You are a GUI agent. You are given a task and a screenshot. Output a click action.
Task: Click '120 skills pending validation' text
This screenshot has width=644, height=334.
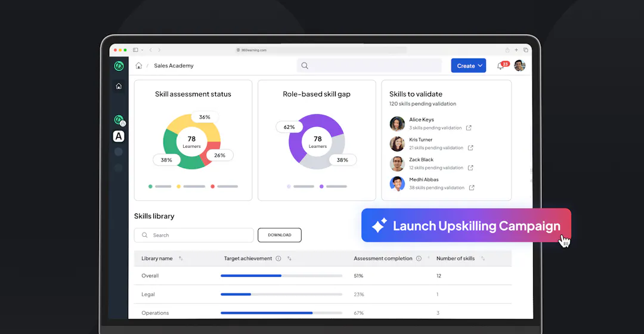423,104
